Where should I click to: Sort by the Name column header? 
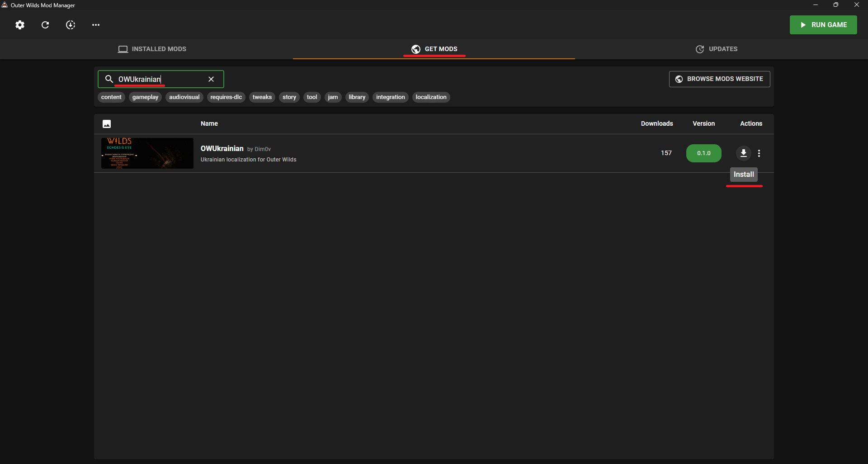click(209, 123)
